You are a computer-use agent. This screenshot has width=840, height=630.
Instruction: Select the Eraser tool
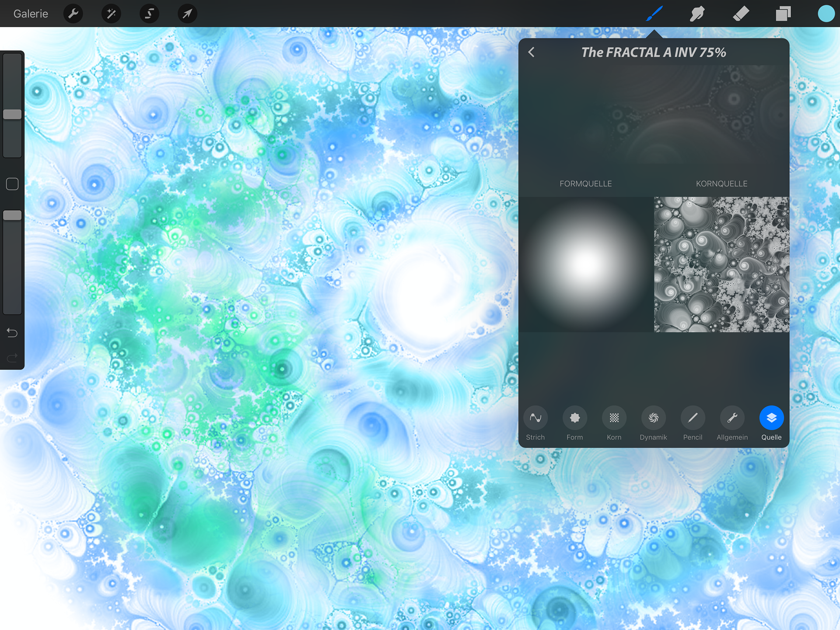pyautogui.click(x=740, y=14)
